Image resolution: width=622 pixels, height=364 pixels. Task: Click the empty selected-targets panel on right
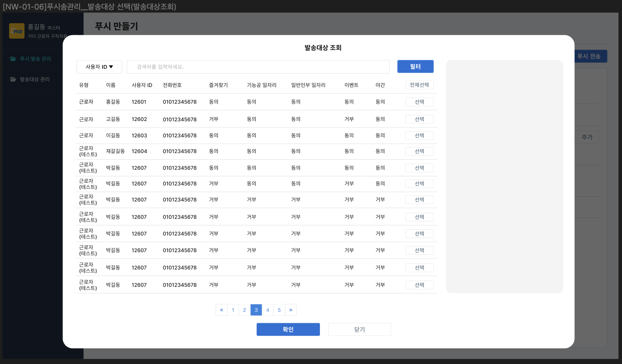504,177
